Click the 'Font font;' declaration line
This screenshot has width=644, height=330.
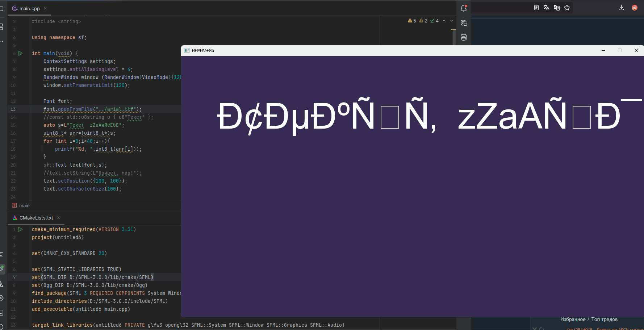point(58,101)
